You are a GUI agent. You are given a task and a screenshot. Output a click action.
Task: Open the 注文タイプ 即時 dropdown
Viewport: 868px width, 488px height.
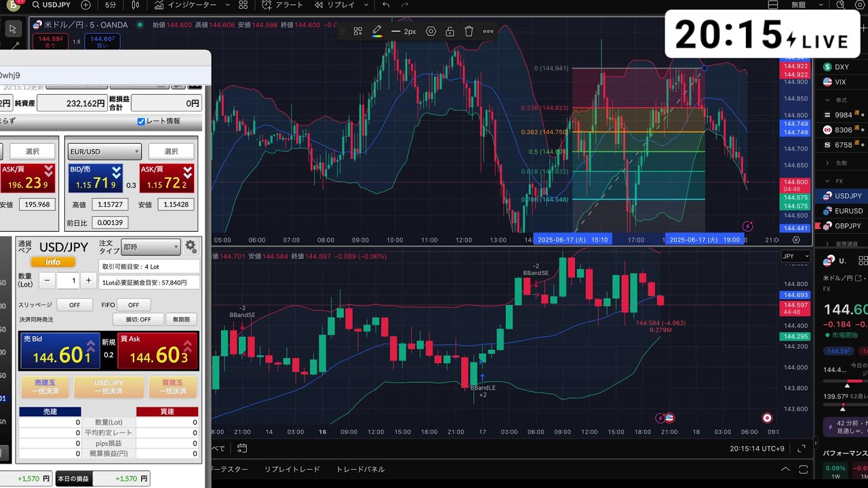(x=151, y=247)
